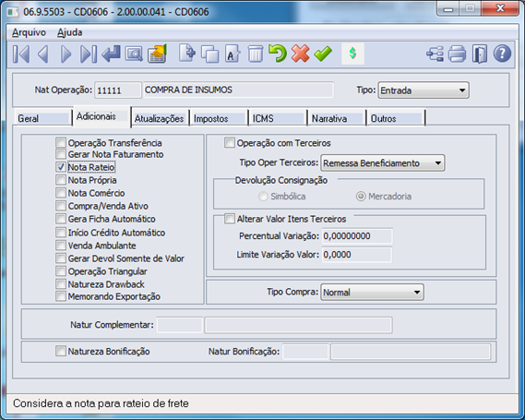Go to the ICMS tab
Image resolution: width=525 pixels, height=420 pixels.
[278, 118]
